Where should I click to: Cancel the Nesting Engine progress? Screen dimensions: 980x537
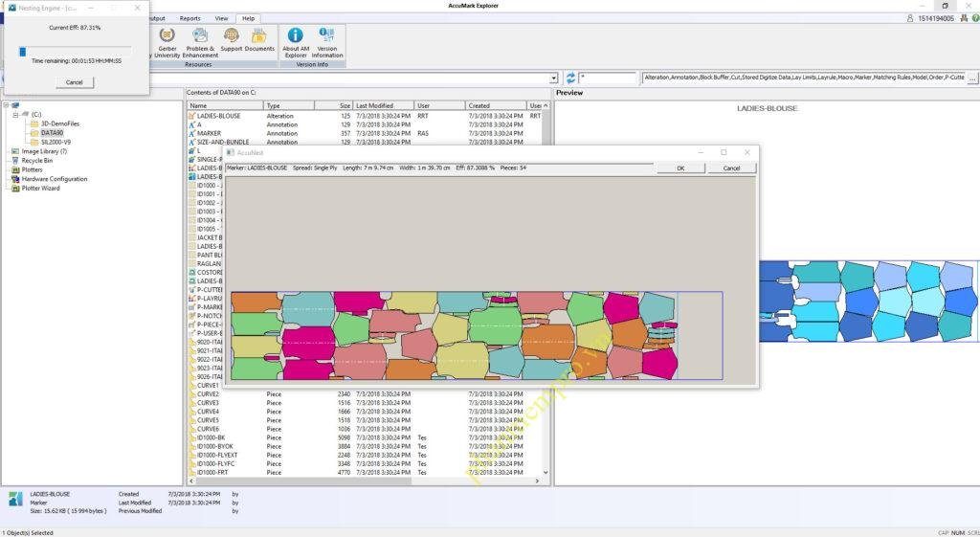click(74, 82)
